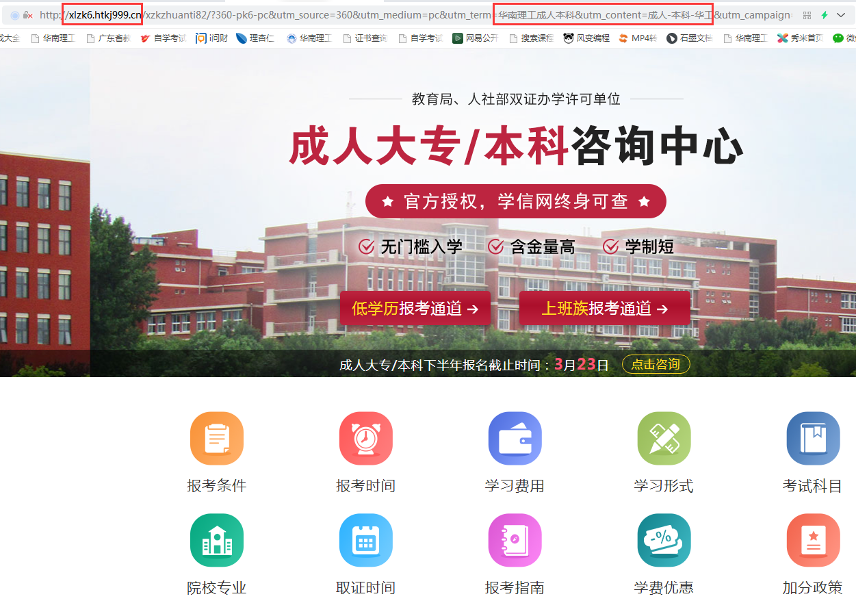This screenshot has height=616, width=856.
Task: Open the 报考时间 alarm clock icon
Action: tap(365, 439)
